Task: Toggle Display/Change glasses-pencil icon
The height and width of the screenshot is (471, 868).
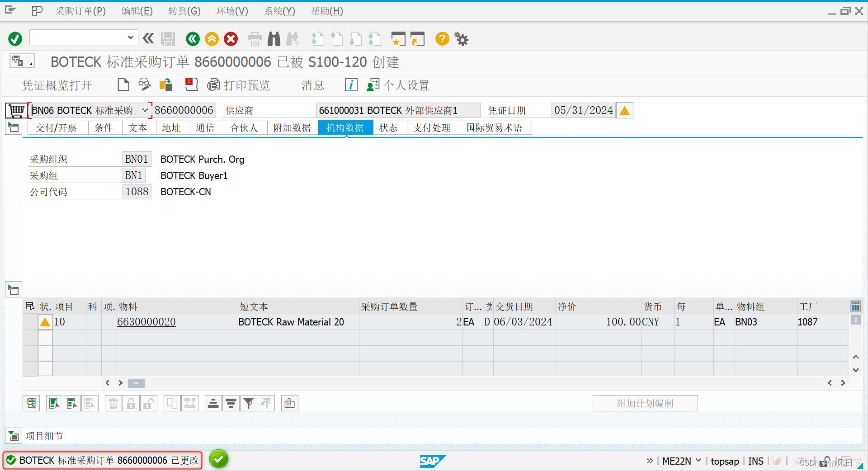Action: (144, 85)
